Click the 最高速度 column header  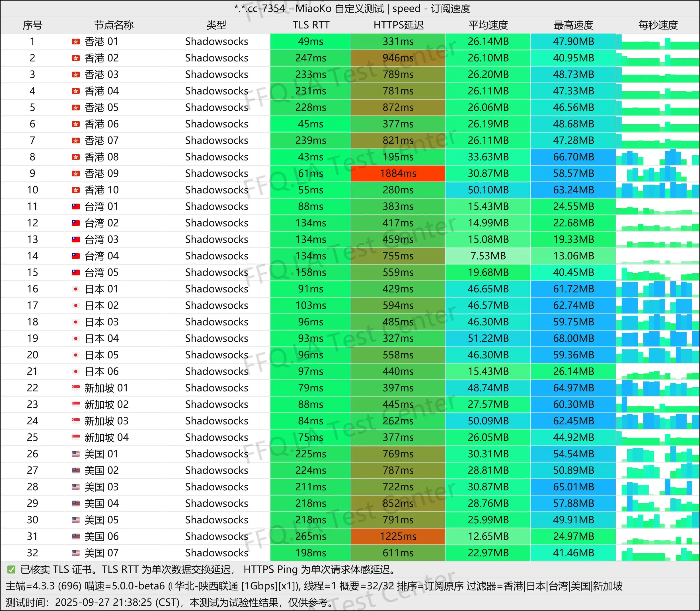click(x=573, y=25)
